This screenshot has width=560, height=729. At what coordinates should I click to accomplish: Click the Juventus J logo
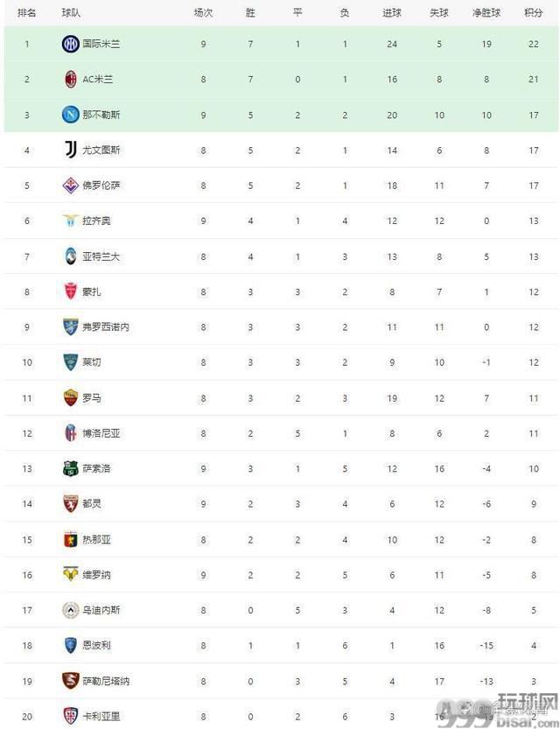pos(71,150)
